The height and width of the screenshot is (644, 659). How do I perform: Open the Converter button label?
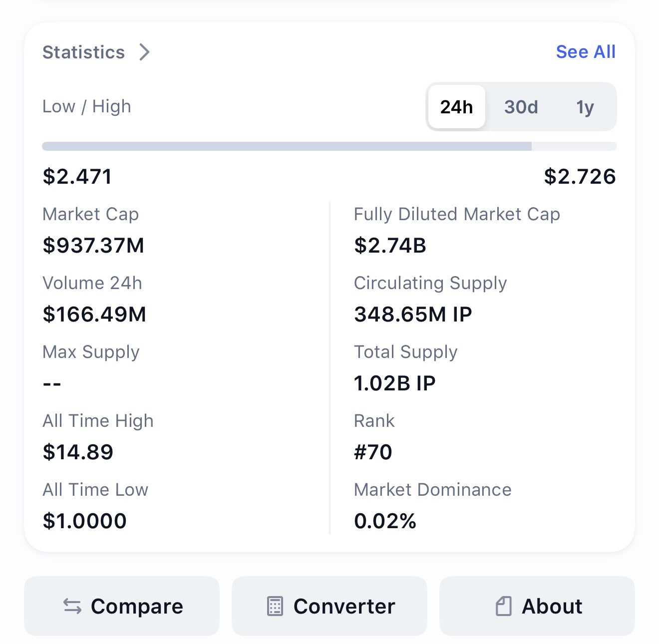coord(344,607)
